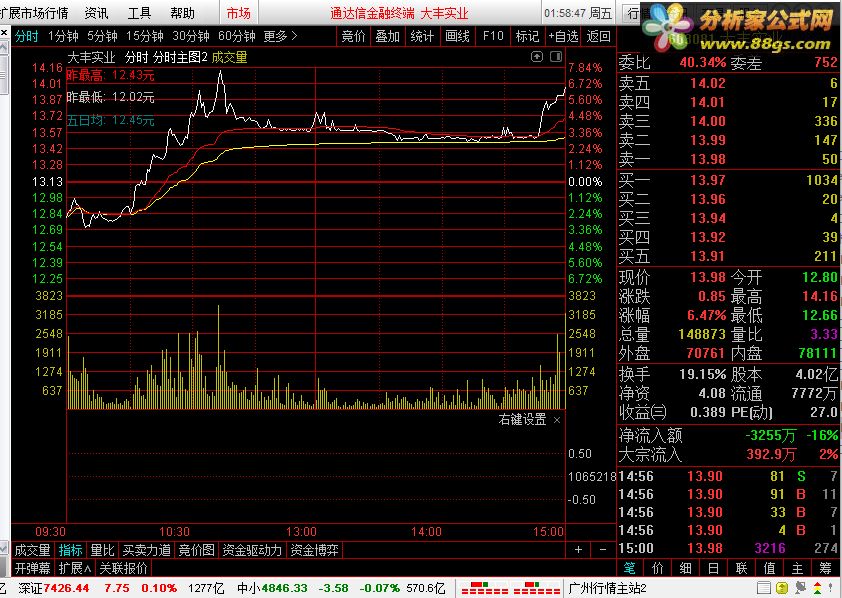Screen dimensions: 842x598
Task: Open the 关联报价 tab
Action: click(124, 568)
